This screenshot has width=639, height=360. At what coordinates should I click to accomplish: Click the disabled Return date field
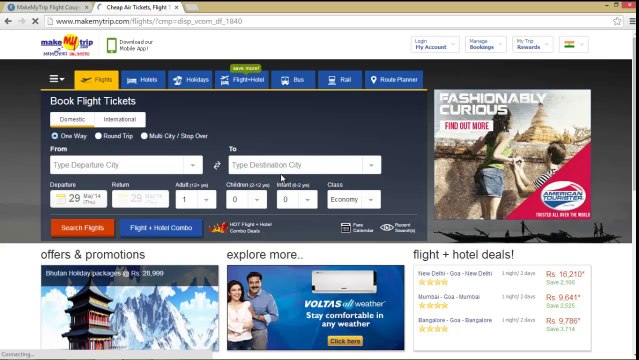pyautogui.click(x=140, y=199)
